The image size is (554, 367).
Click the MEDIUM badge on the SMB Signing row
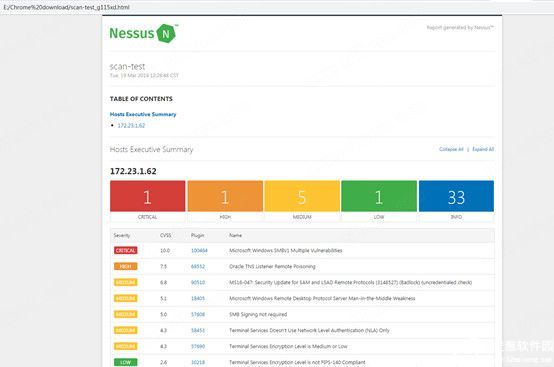click(125, 314)
